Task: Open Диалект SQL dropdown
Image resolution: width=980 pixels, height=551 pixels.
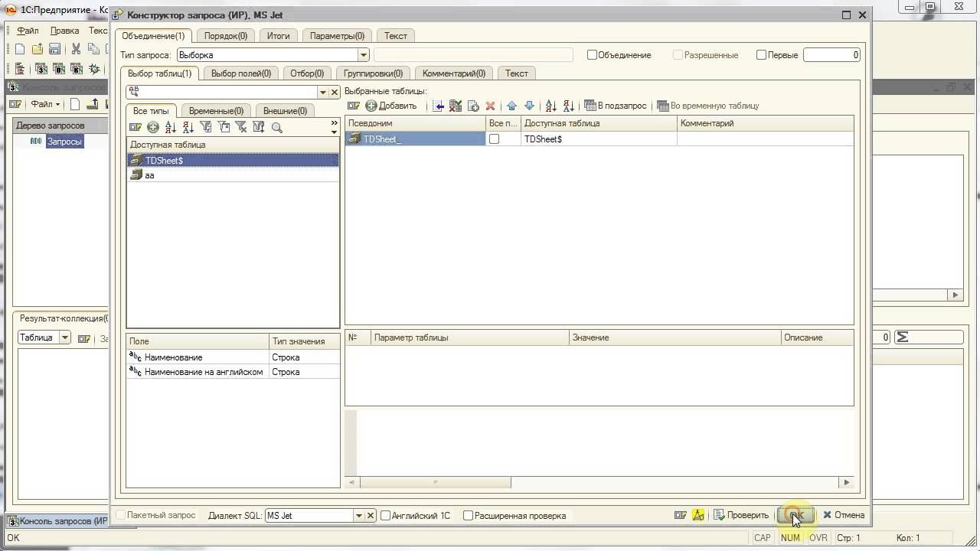Action: point(358,516)
